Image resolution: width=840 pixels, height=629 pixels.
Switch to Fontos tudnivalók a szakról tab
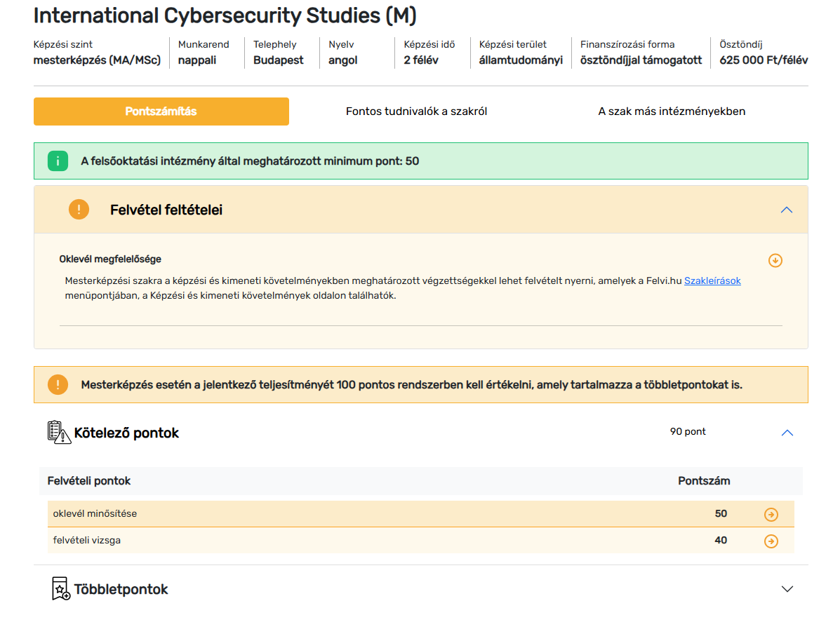point(416,111)
